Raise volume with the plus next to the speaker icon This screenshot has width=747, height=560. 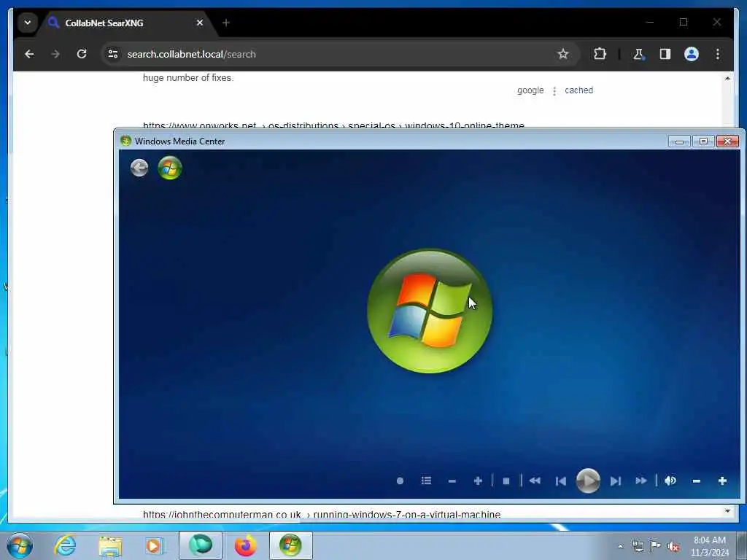(x=722, y=481)
